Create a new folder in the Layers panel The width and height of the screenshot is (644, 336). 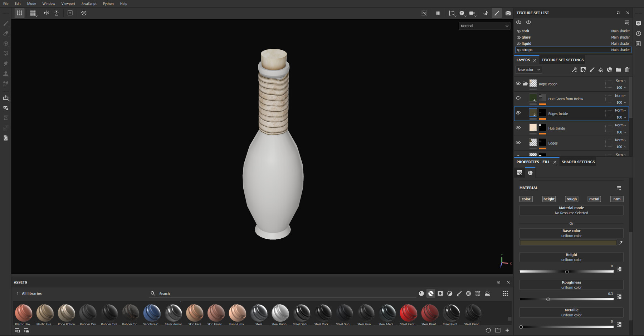tap(618, 70)
